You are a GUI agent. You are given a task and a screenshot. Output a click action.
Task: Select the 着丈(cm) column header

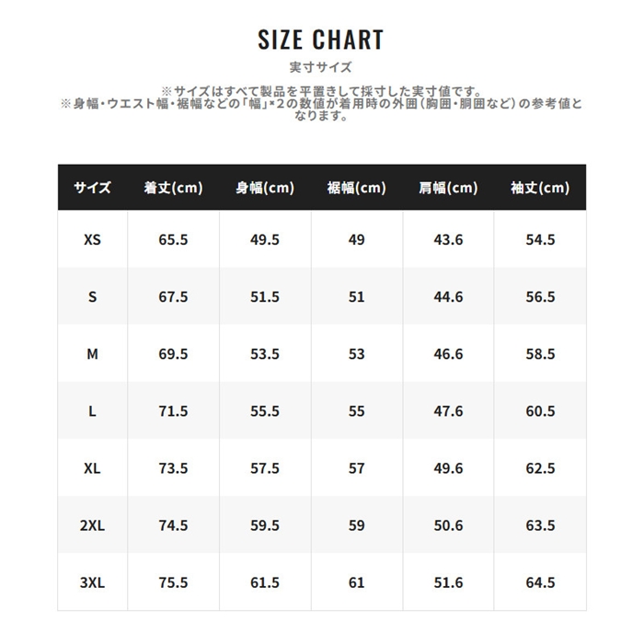click(173, 188)
